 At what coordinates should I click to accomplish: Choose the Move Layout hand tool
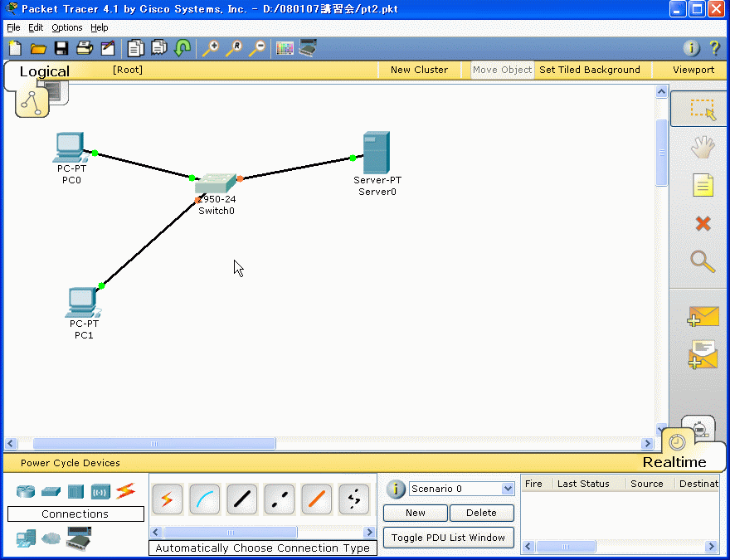tap(703, 148)
